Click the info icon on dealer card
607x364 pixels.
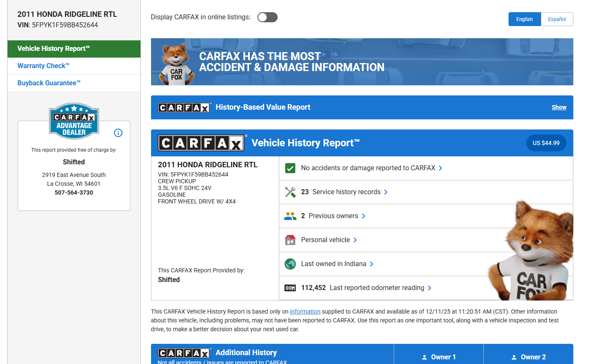pos(118,133)
